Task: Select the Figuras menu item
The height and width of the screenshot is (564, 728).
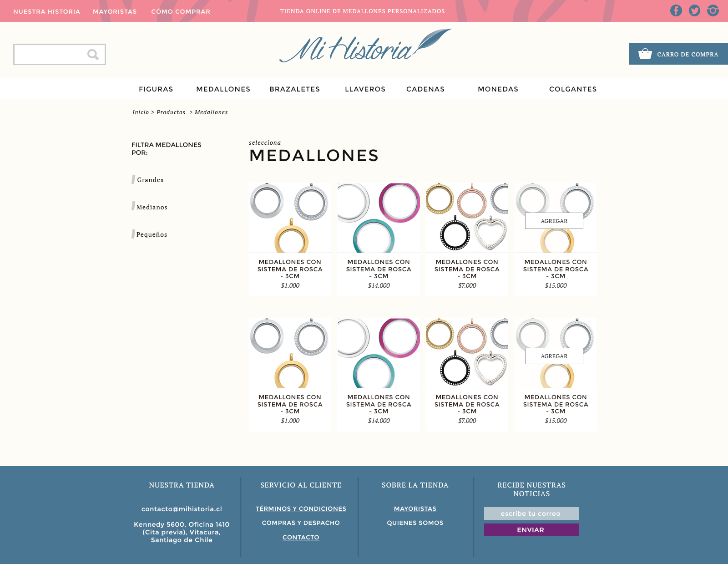Action: (156, 89)
